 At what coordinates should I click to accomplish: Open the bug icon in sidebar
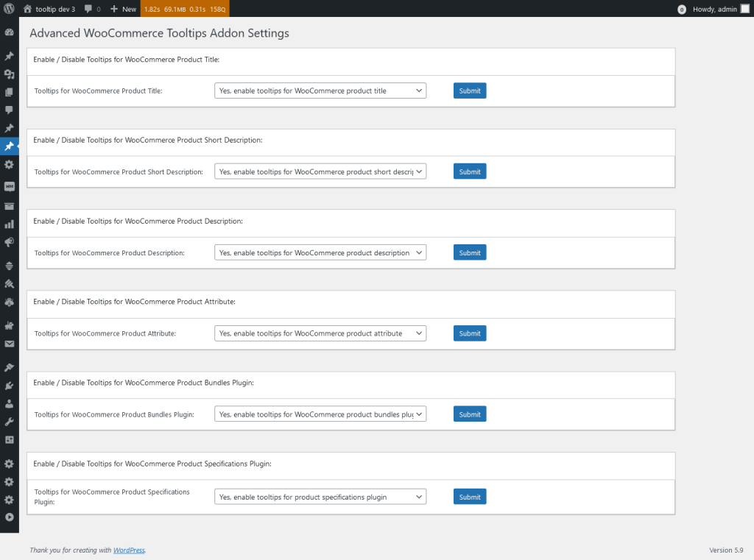(x=9, y=302)
